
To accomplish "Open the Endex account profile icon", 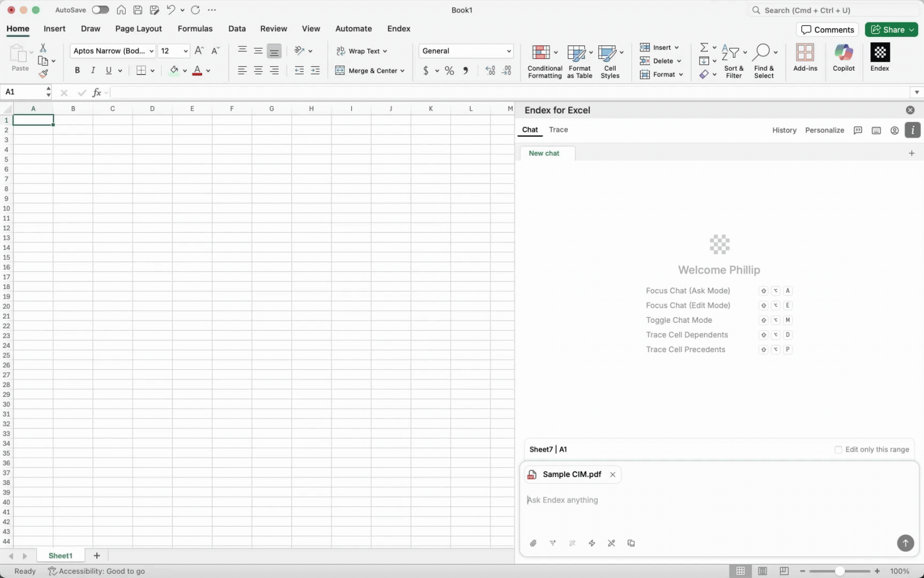I will (895, 131).
